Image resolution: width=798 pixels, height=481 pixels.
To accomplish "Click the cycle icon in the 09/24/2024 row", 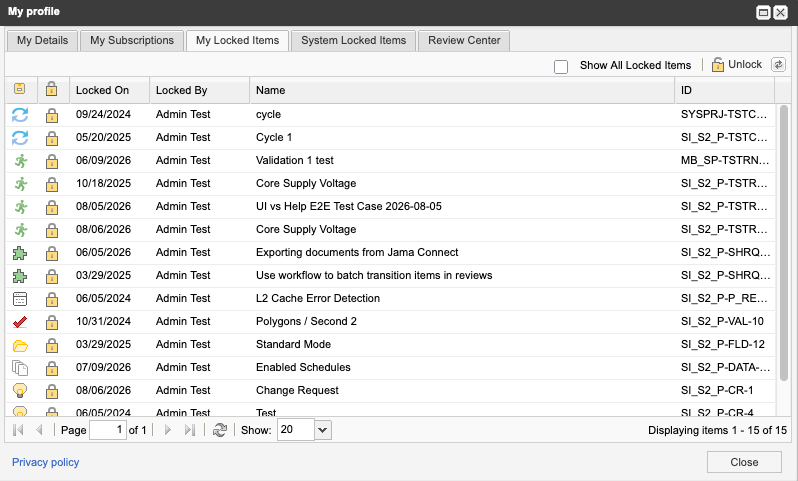I will 20,115.
